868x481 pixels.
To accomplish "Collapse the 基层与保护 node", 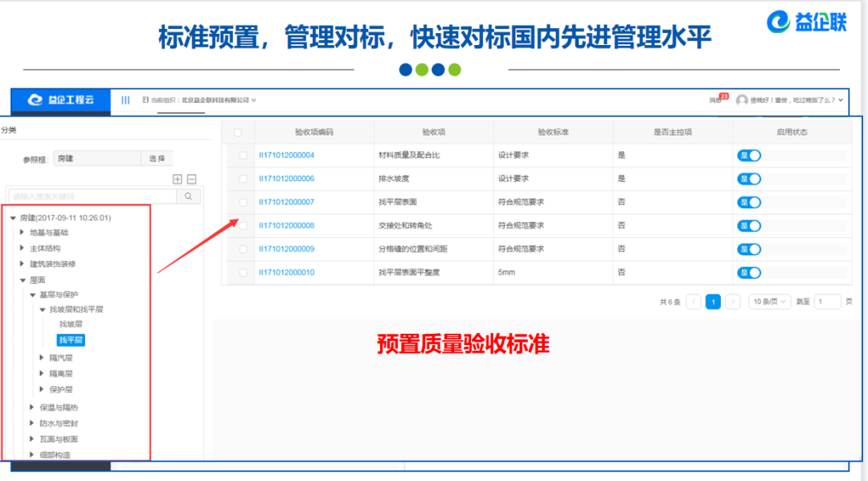I will click(x=33, y=295).
